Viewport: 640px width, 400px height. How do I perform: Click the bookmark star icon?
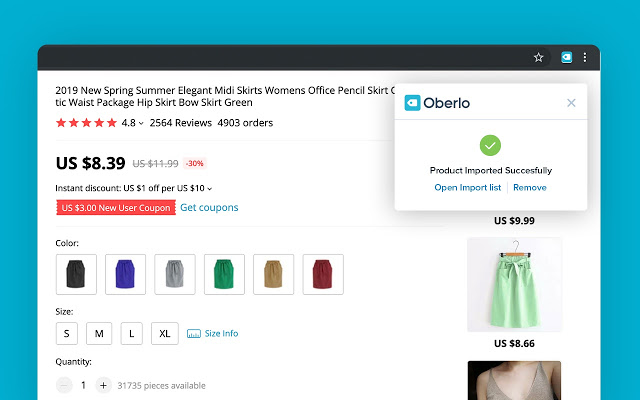click(x=538, y=58)
